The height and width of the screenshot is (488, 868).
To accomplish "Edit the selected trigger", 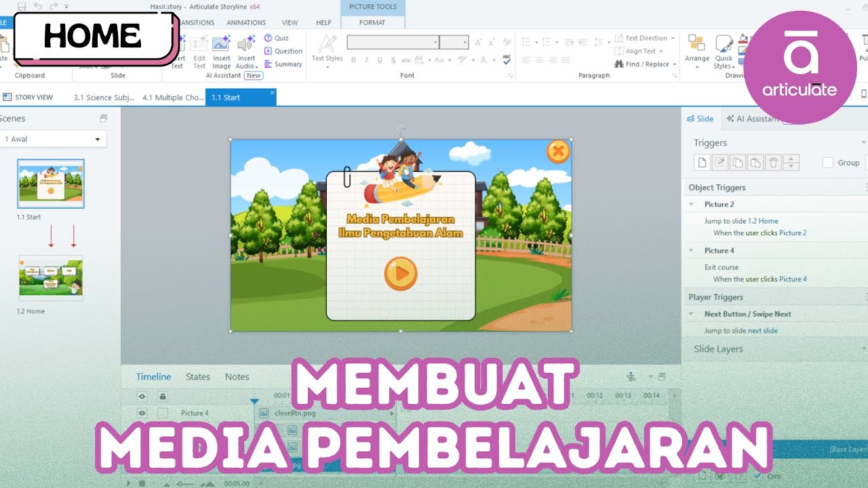I will tap(719, 163).
